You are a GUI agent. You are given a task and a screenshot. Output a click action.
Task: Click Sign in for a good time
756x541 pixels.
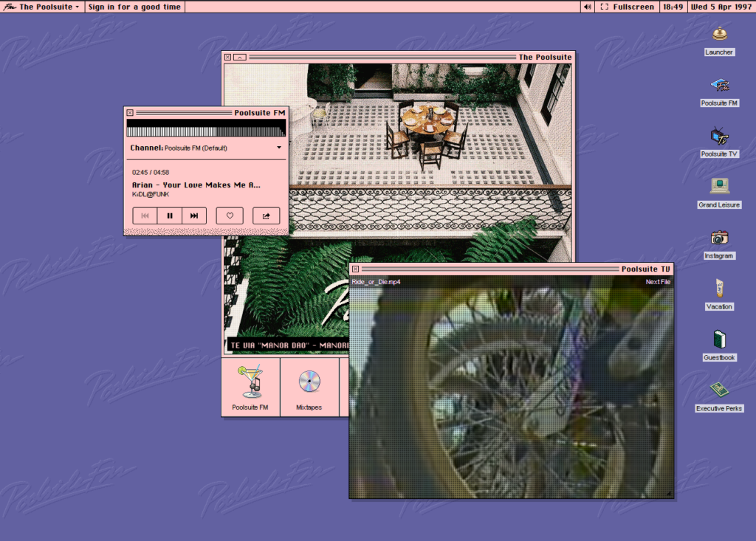click(x=134, y=7)
